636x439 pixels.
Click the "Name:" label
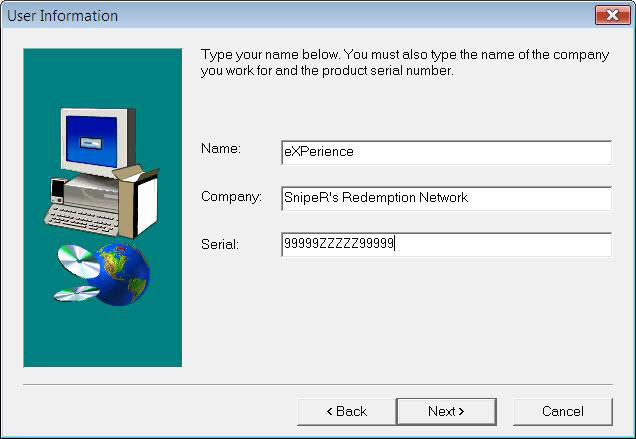pyautogui.click(x=221, y=148)
